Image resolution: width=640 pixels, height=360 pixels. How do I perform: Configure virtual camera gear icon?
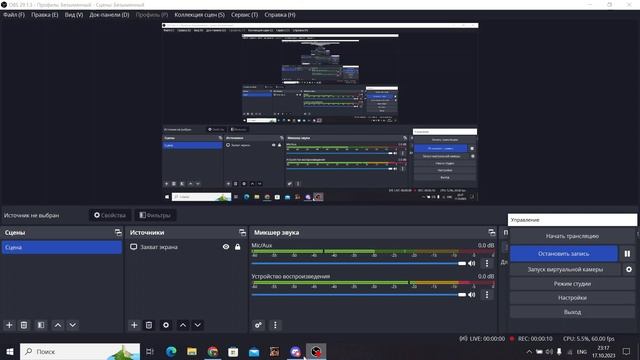click(x=629, y=269)
